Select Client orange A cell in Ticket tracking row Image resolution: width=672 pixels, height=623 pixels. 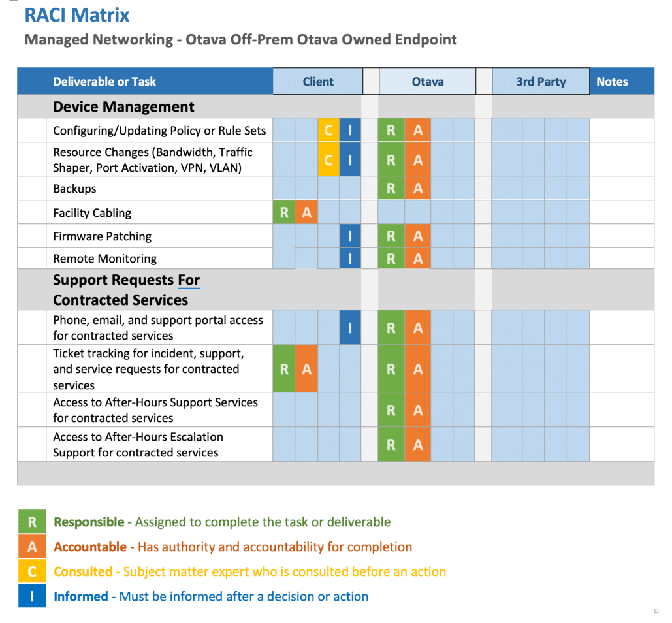(x=306, y=369)
